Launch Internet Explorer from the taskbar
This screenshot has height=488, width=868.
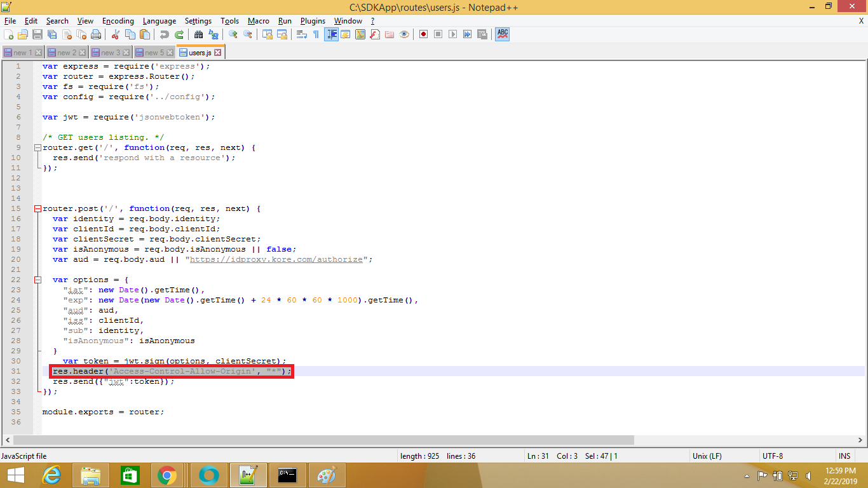click(x=51, y=475)
